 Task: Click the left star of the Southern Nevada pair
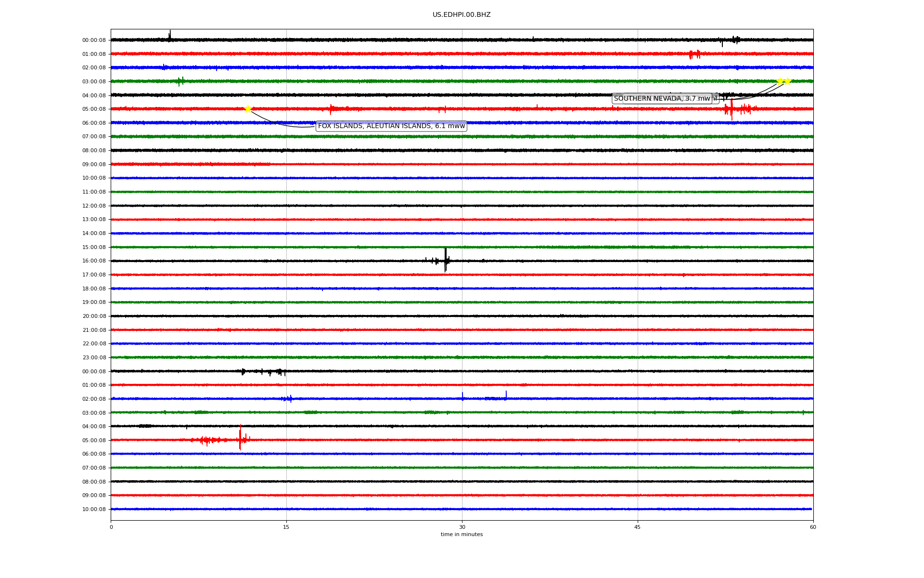(x=780, y=81)
